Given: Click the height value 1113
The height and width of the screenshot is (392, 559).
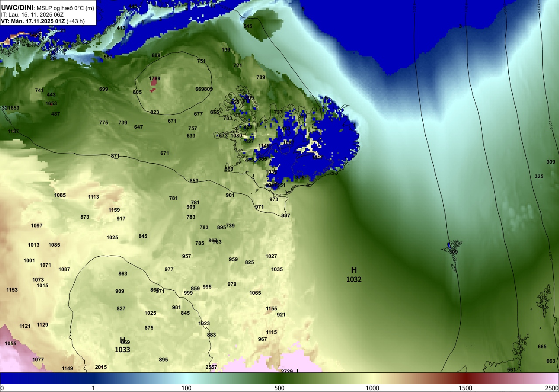Looking at the screenshot, I should (x=93, y=197).
